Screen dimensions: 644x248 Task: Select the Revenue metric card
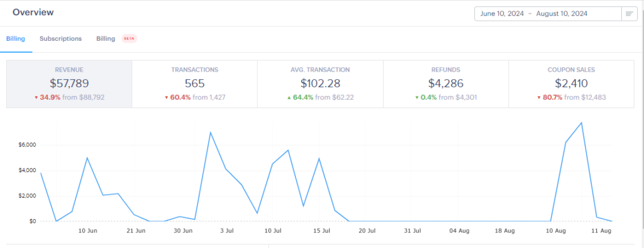tap(69, 84)
